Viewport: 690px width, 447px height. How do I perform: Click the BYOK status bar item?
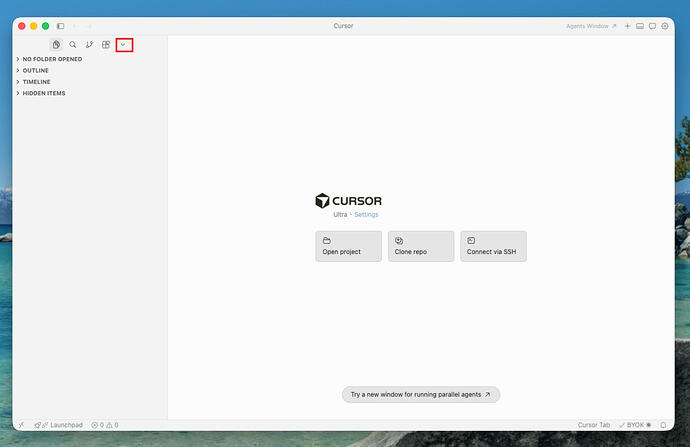[x=635, y=425]
